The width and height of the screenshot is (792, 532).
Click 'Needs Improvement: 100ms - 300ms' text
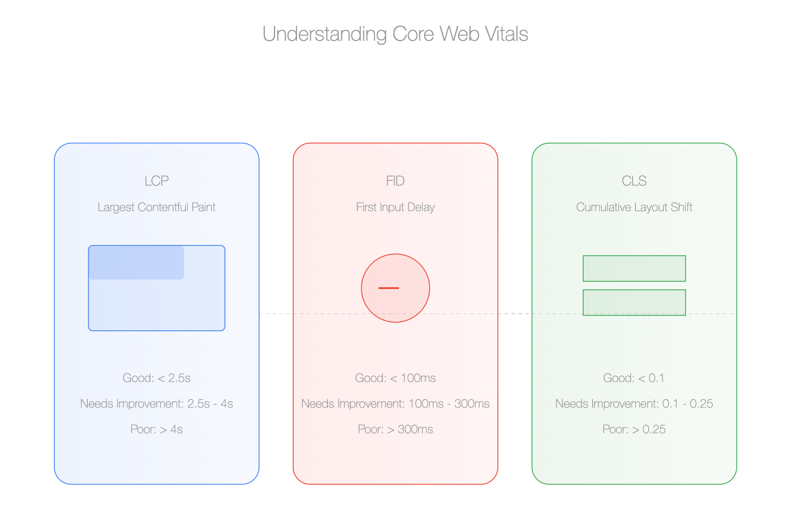(x=395, y=404)
